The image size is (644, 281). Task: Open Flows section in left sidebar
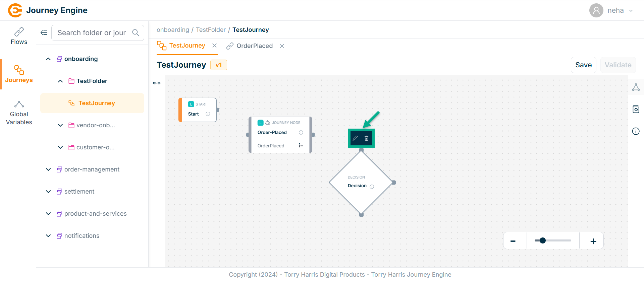[19, 36]
